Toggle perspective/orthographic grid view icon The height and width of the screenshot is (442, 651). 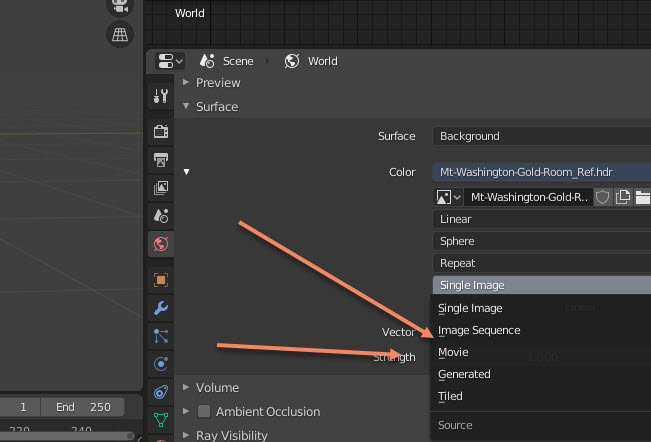point(120,34)
